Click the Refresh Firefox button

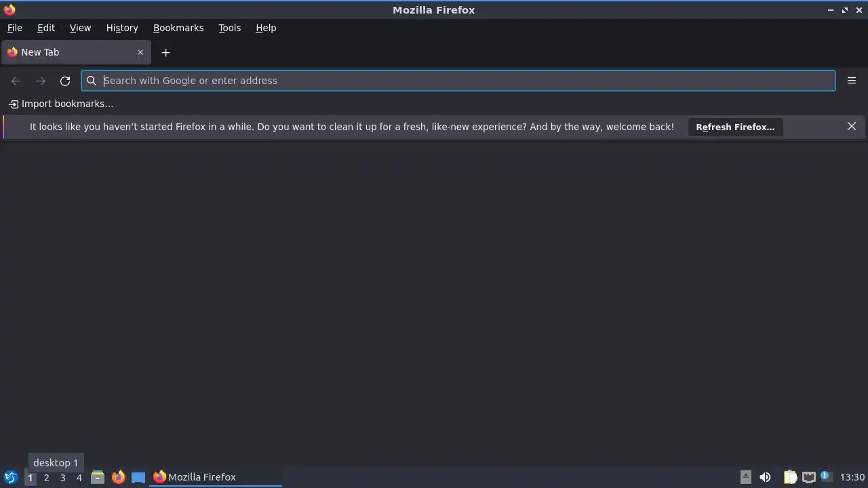tap(735, 127)
